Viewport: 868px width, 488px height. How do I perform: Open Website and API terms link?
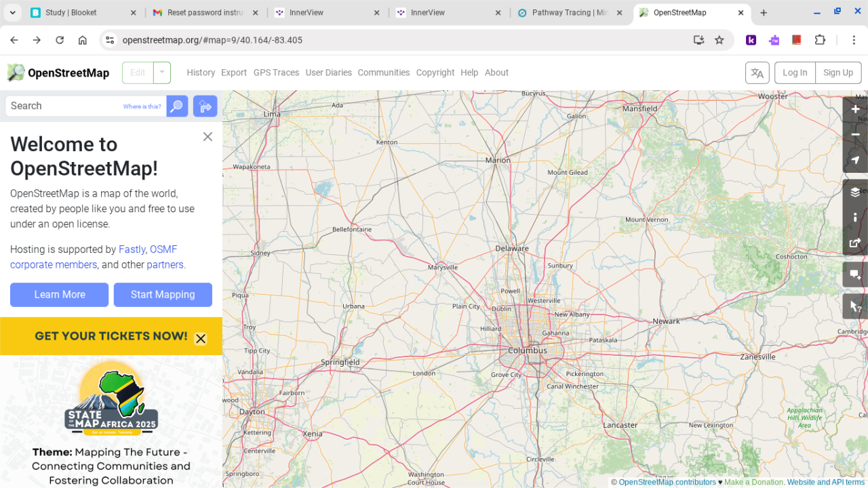point(826,483)
